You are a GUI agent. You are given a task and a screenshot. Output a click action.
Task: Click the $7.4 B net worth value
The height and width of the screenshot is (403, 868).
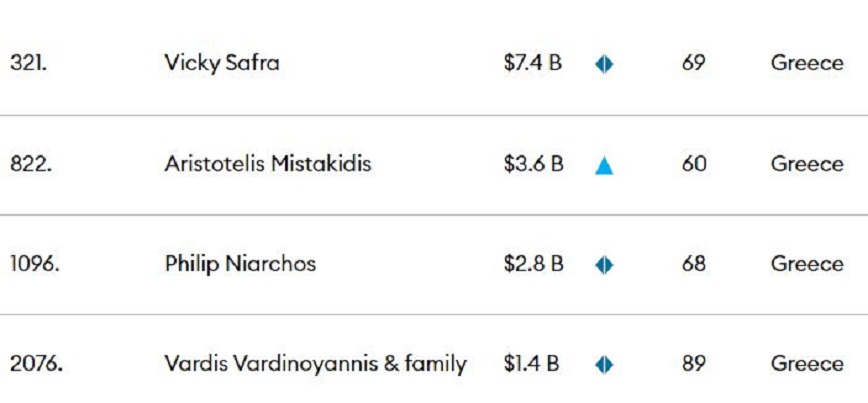tap(533, 63)
